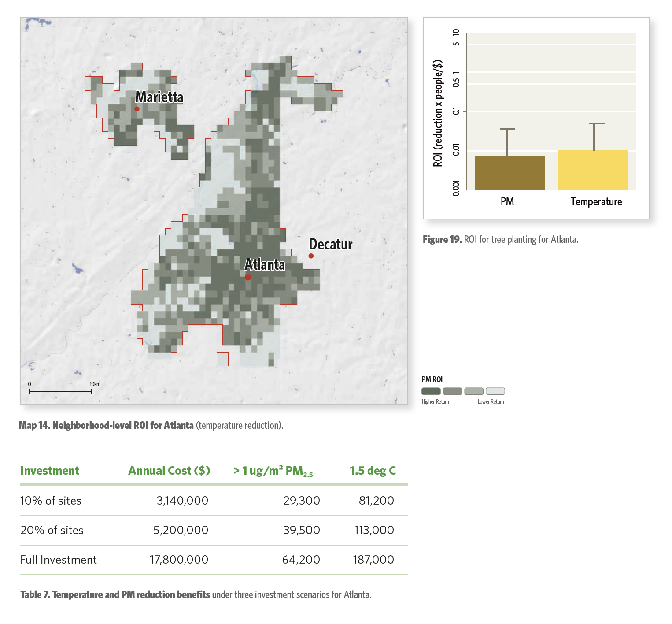The height and width of the screenshot is (624, 672).
Task: Click the red Atlanta city marker
Action: coord(248,277)
